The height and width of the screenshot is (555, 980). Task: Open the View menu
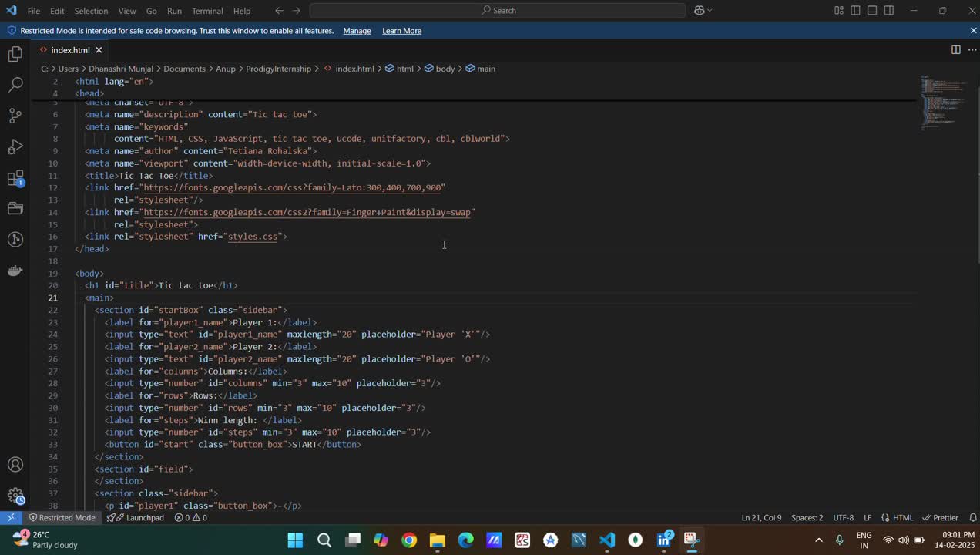point(127,11)
